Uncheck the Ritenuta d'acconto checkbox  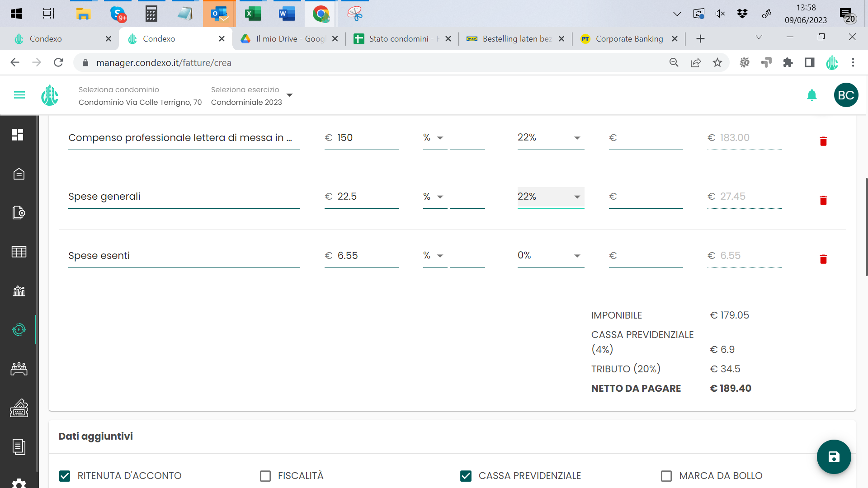point(65,476)
